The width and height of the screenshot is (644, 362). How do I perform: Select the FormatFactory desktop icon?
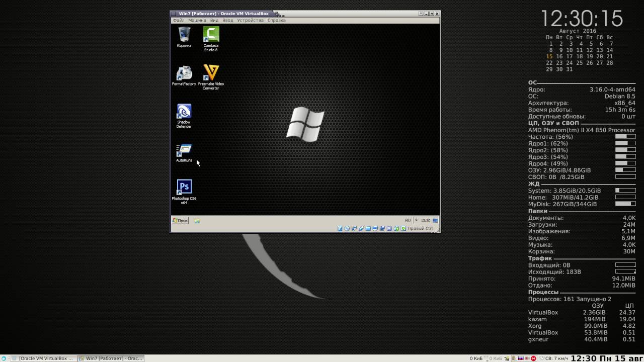click(x=184, y=76)
